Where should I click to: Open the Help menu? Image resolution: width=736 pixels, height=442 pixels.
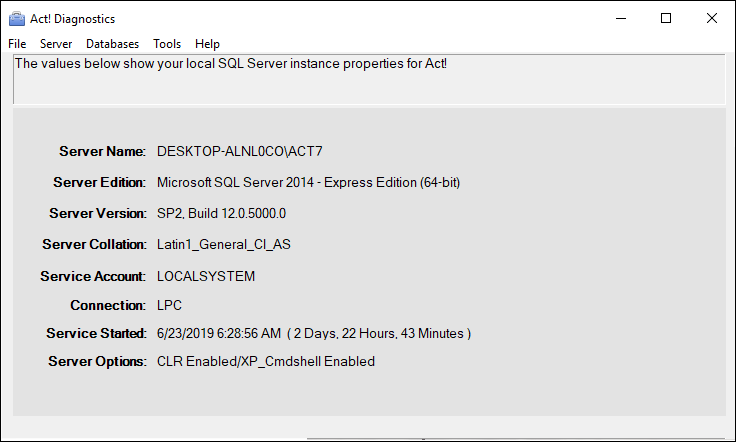coord(207,44)
